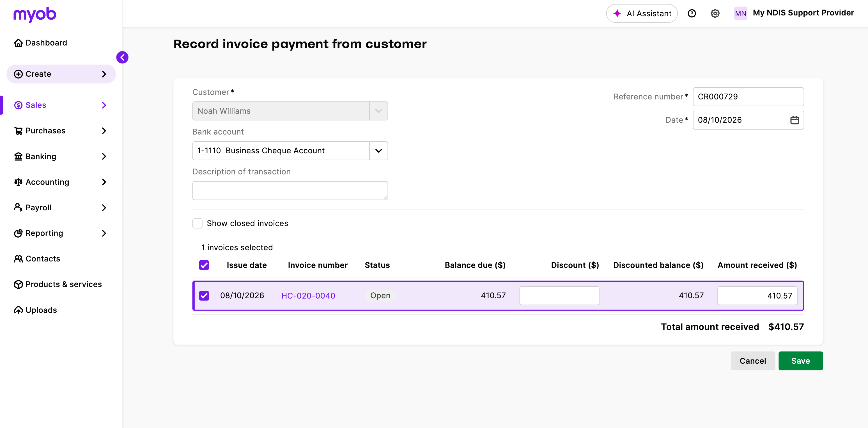Expand the Accounting menu chevron
The image size is (868, 428).
[104, 182]
